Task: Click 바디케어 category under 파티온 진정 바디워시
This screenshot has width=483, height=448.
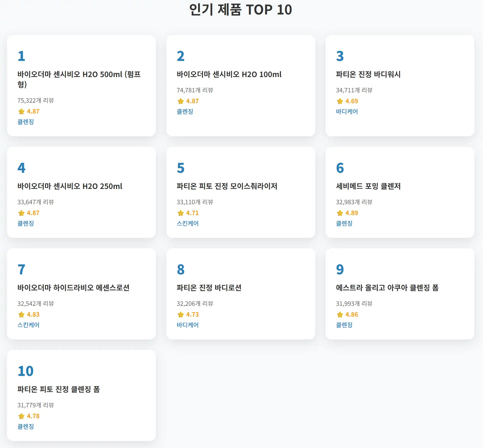Action: pos(347,112)
